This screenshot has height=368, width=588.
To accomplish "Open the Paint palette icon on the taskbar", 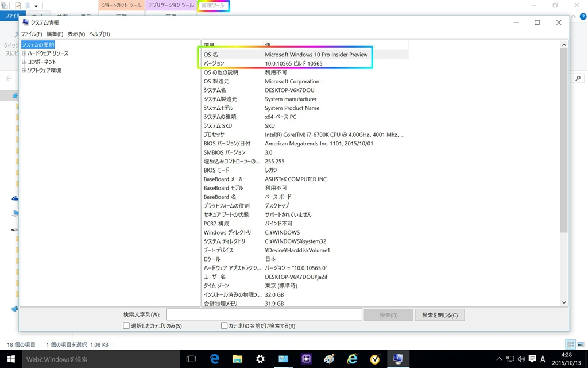I will (x=329, y=359).
